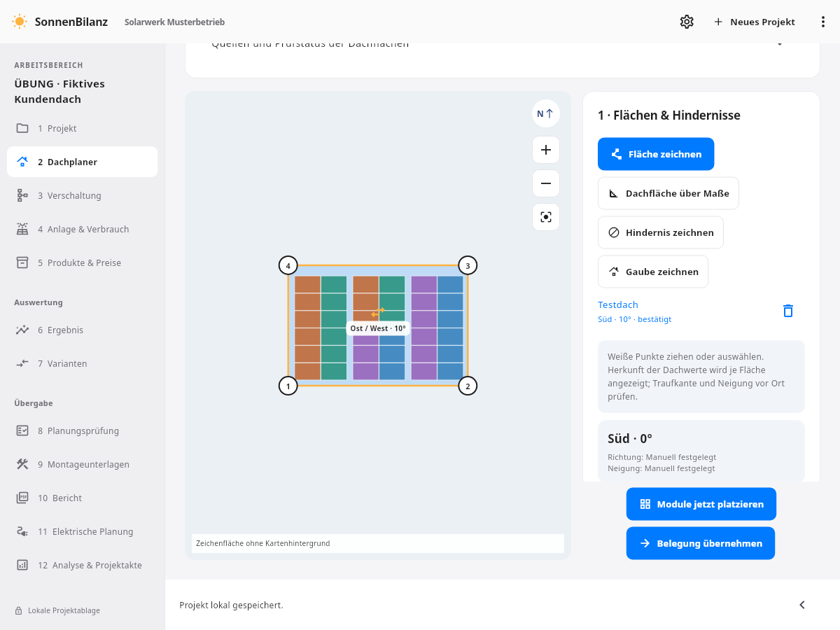Screen dimensions: 840x630
Task: Delete the Testdach roof surface
Action: pos(788,311)
